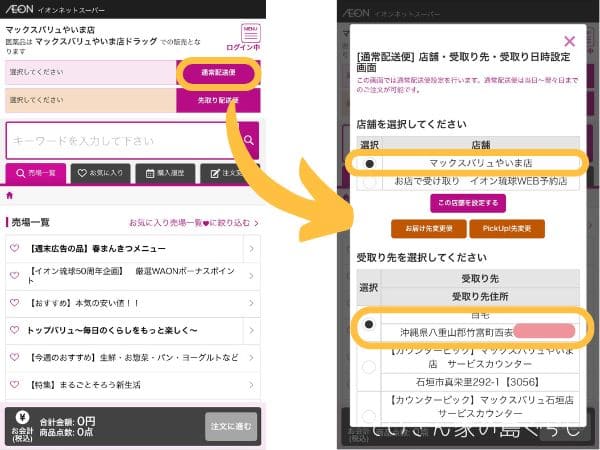
Task: Click お届け先変更 orange button
Action: [429, 228]
